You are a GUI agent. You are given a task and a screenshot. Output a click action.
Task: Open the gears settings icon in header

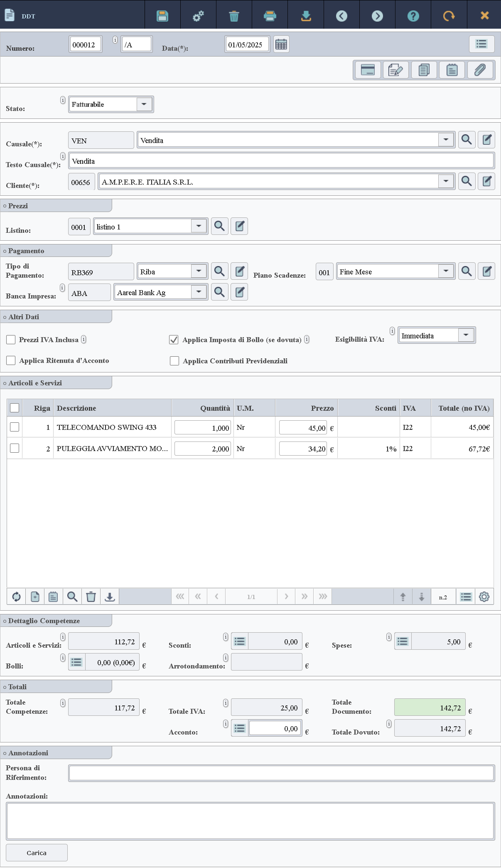(x=198, y=16)
